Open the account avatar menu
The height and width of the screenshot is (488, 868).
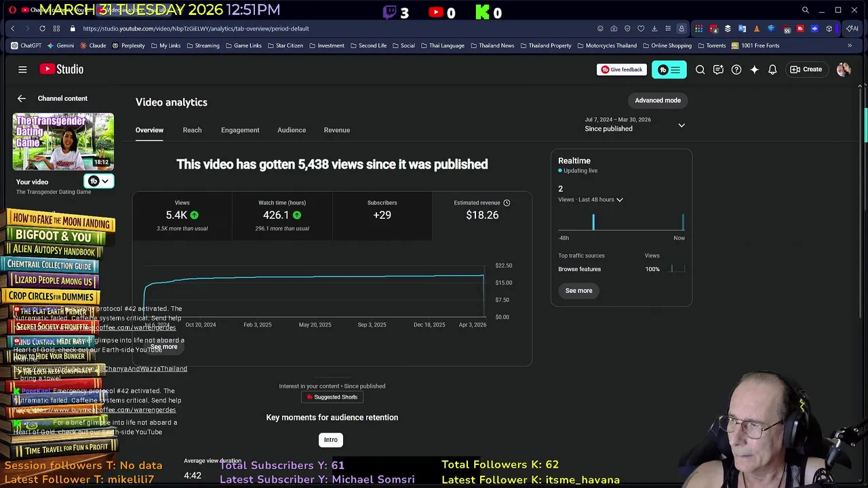pyautogui.click(x=844, y=69)
